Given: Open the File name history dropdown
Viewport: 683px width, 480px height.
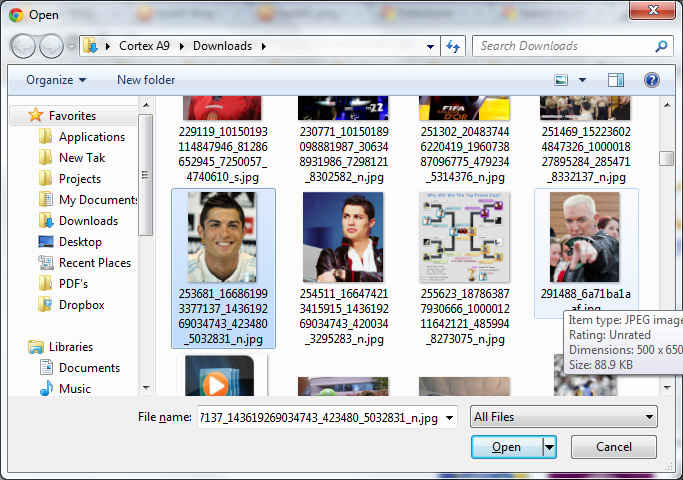Looking at the screenshot, I should 449,417.
